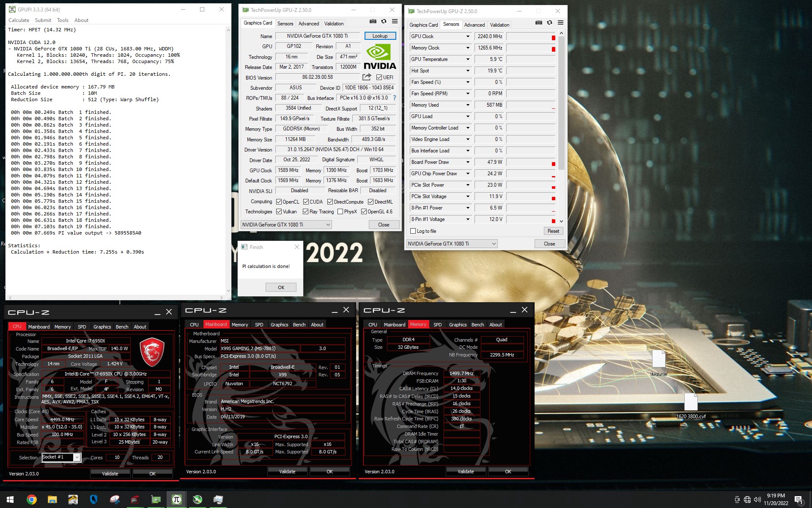Open the hamburger menu in GPU-Z Graphics Card window
This screenshot has height=508, width=812.
click(395, 21)
